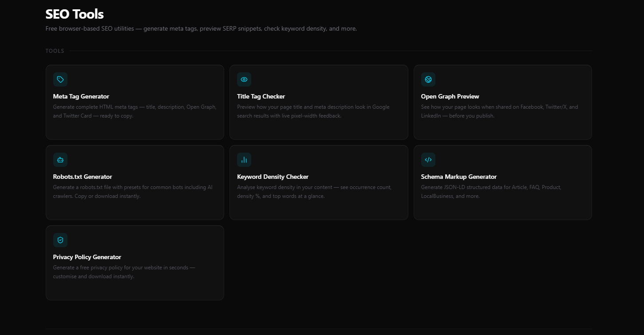Click the 'Analyse keyword density in your content' description
644x335 pixels.
(x=314, y=192)
